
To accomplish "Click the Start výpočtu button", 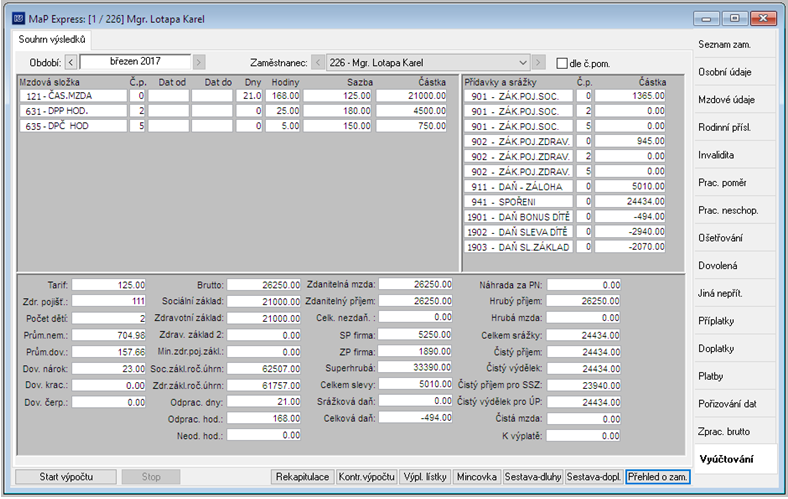I will (66, 477).
